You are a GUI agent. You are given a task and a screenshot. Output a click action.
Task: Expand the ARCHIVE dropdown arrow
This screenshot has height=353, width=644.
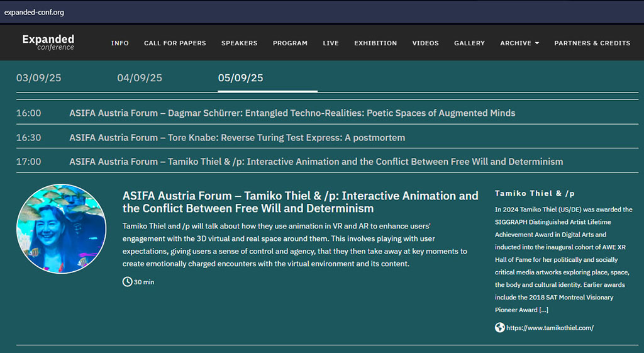537,43
